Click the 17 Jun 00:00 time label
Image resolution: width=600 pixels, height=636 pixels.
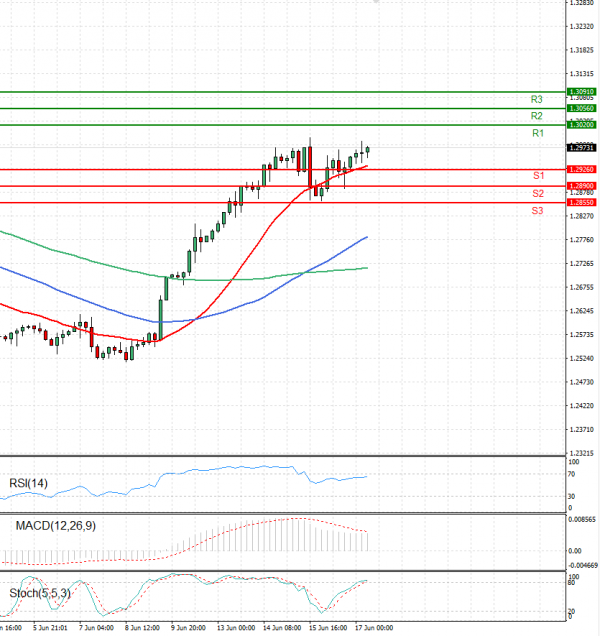(x=374, y=628)
